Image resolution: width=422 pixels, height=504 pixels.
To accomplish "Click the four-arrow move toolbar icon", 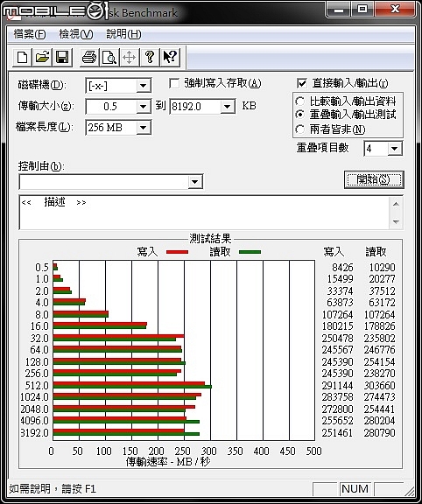I will click(129, 58).
